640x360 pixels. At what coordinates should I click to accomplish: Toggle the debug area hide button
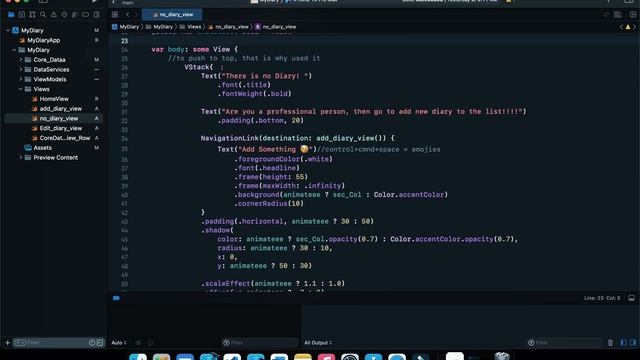point(631,298)
